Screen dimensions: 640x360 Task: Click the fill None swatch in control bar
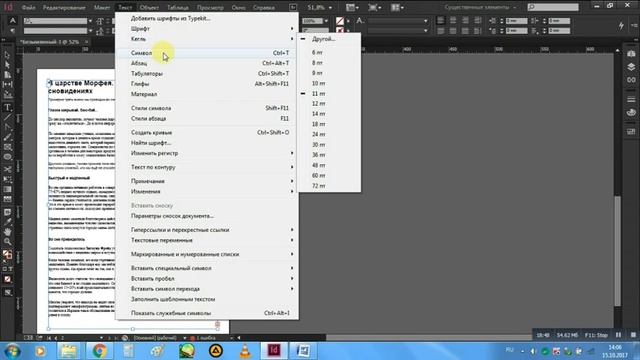pyautogui.click(x=340, y=20)
